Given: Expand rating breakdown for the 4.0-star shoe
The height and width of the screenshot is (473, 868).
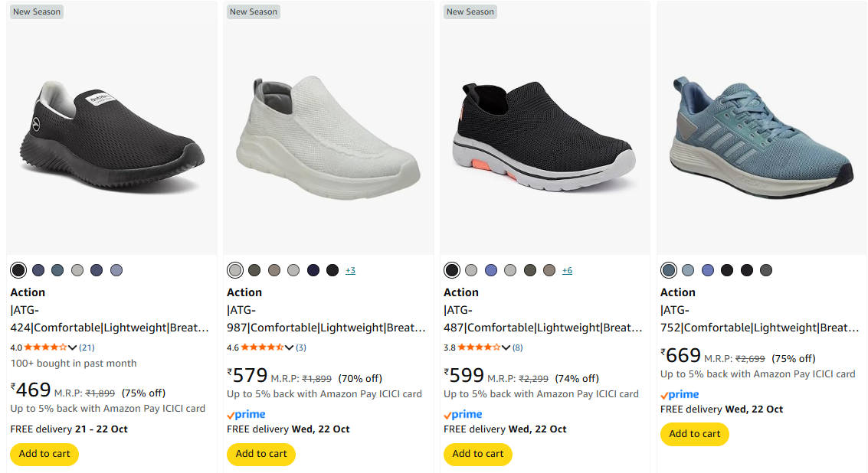Looking at the screenshot, I should click(x=73, y=347).
